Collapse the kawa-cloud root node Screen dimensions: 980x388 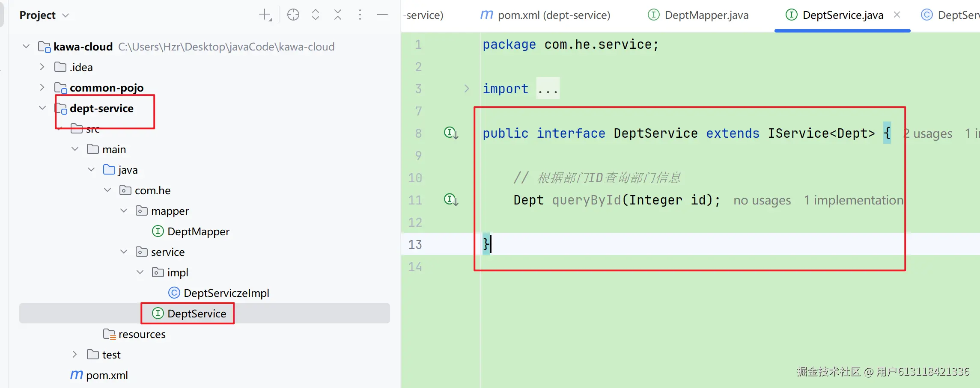[x=26, y=46]
